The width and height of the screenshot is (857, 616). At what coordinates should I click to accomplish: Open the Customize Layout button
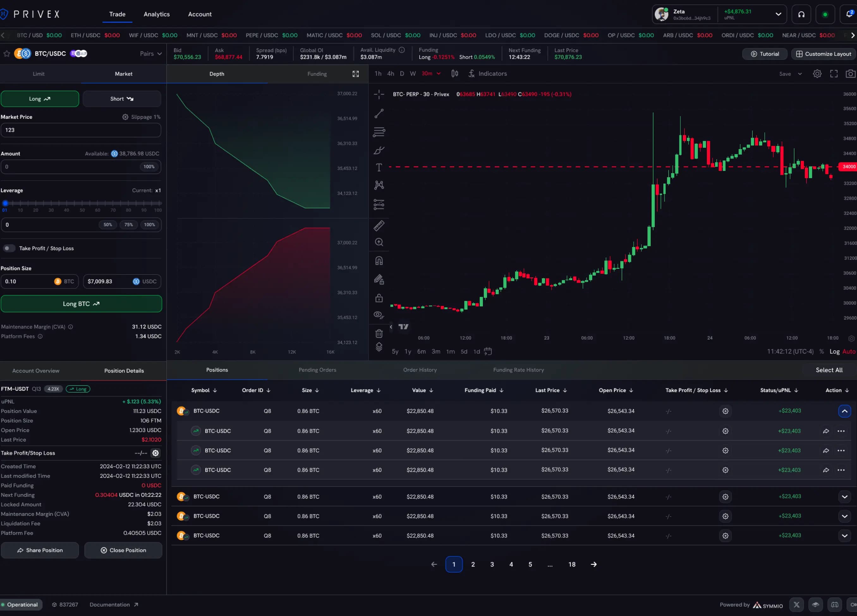coord(824,54)
